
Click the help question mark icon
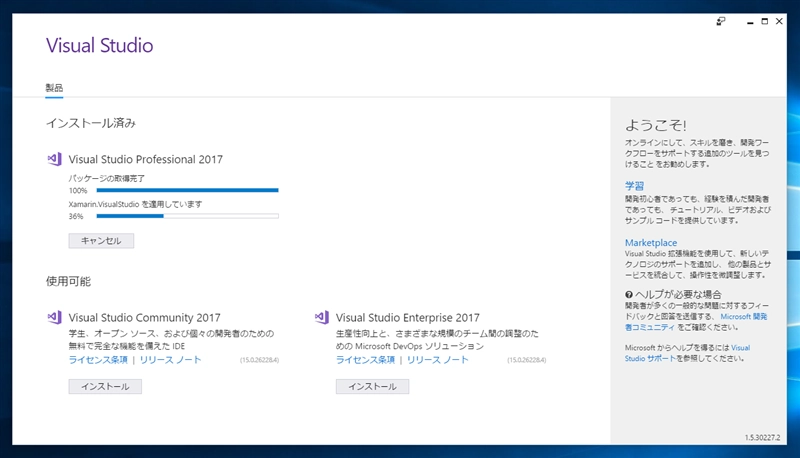coord(629,294)
